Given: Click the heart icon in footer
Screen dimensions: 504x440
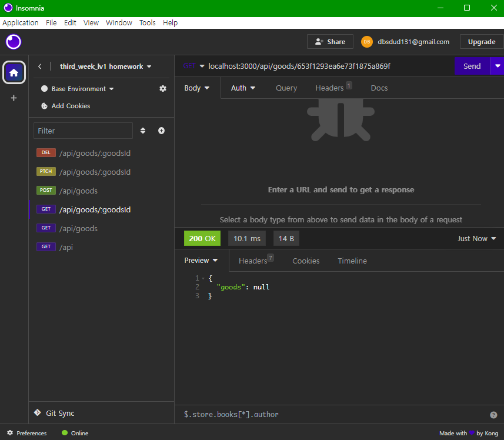Looking at the screenshot, I should coord(472,432).
